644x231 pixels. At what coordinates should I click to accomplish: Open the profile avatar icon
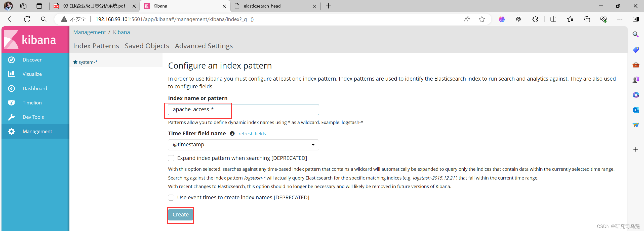click(x=8, y=6)
